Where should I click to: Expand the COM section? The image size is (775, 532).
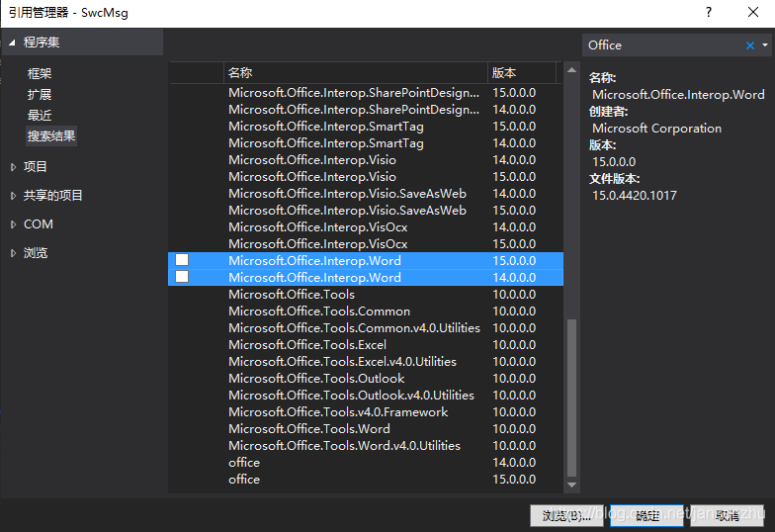tap(14, 224)
